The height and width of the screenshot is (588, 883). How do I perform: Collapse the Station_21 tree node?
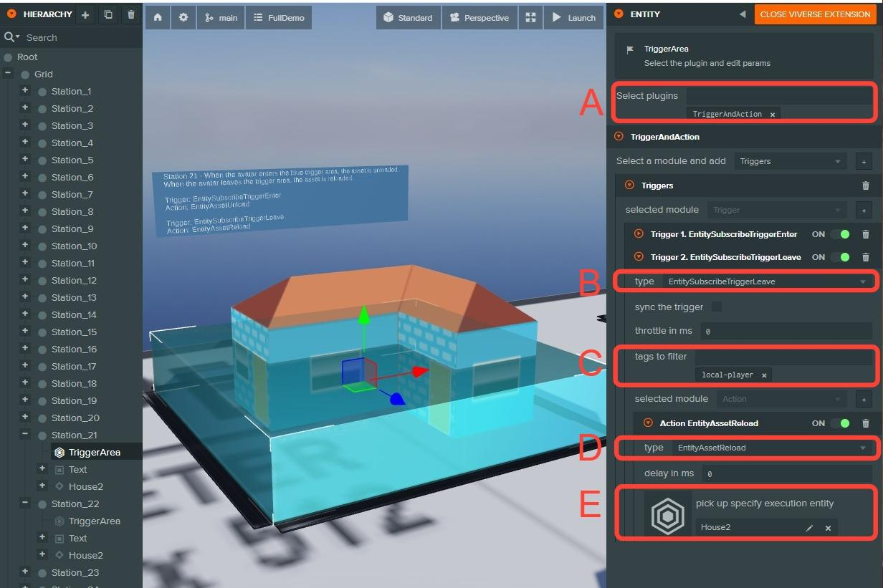coord(25,434)
